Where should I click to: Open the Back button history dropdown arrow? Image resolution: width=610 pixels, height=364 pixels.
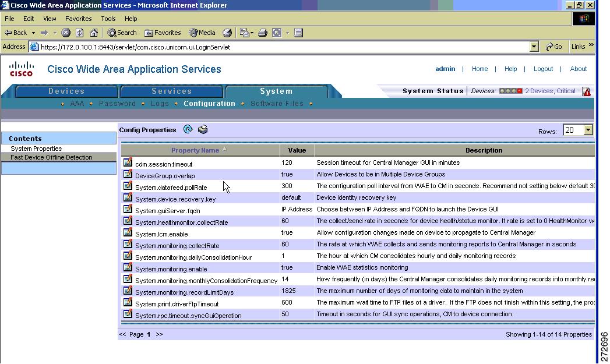[33, 33]
